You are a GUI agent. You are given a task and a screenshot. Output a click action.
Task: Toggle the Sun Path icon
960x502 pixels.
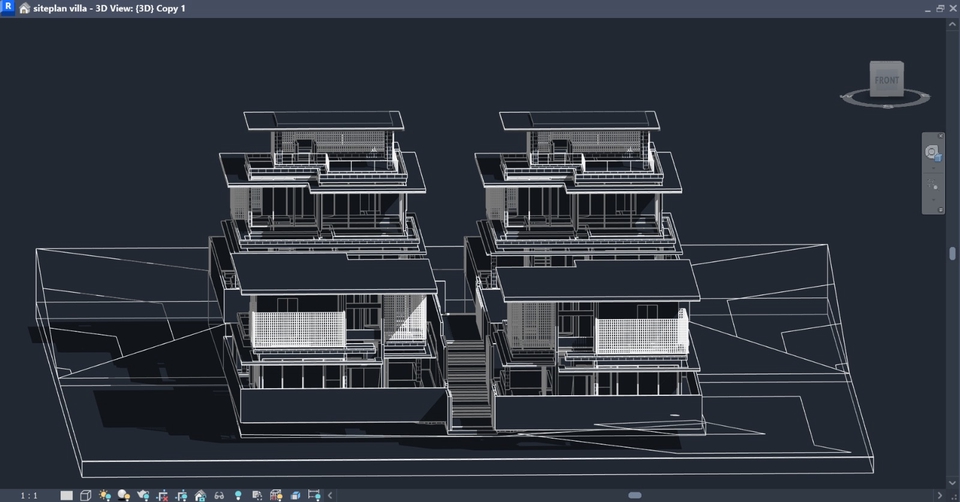pos(105,495)
